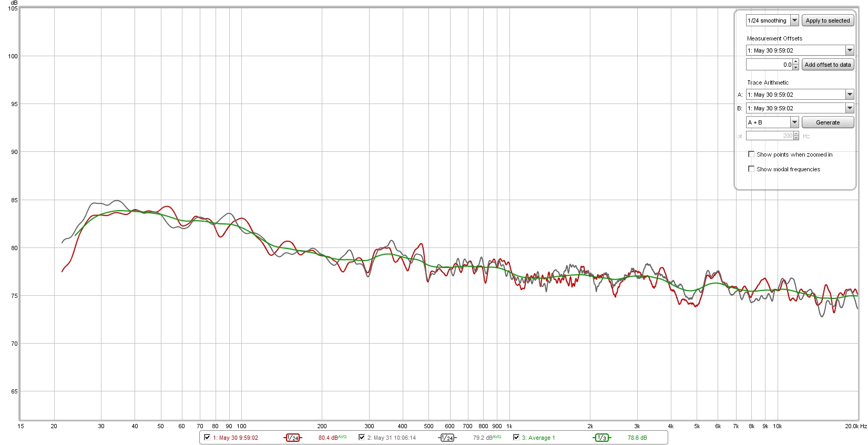Click the 1k frequency axis label
Viewport: 868px width, 445px height.
click(509, 426)
